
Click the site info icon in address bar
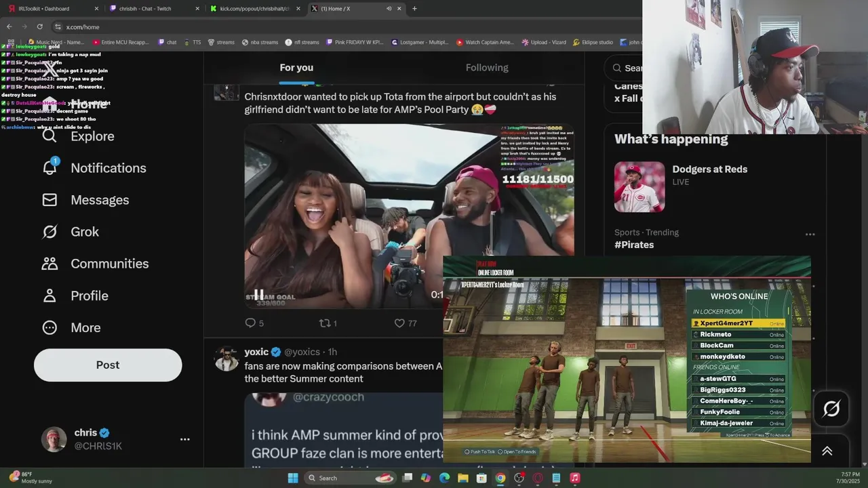58,26
